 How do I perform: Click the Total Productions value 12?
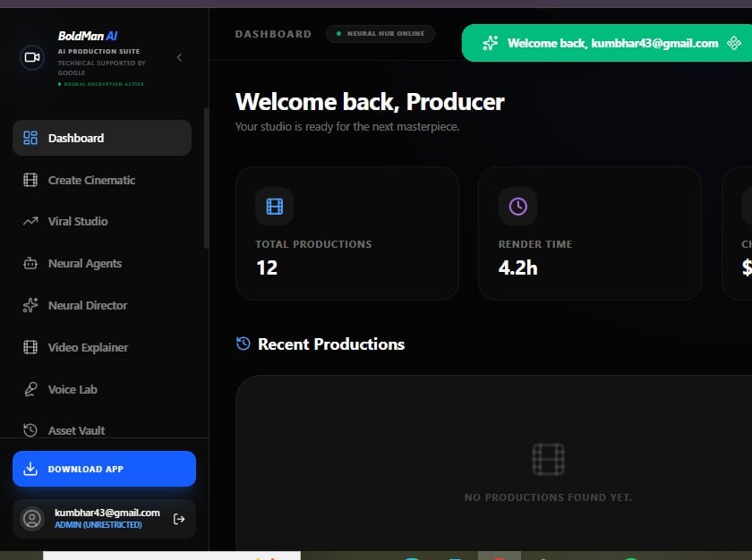[267, 267]
